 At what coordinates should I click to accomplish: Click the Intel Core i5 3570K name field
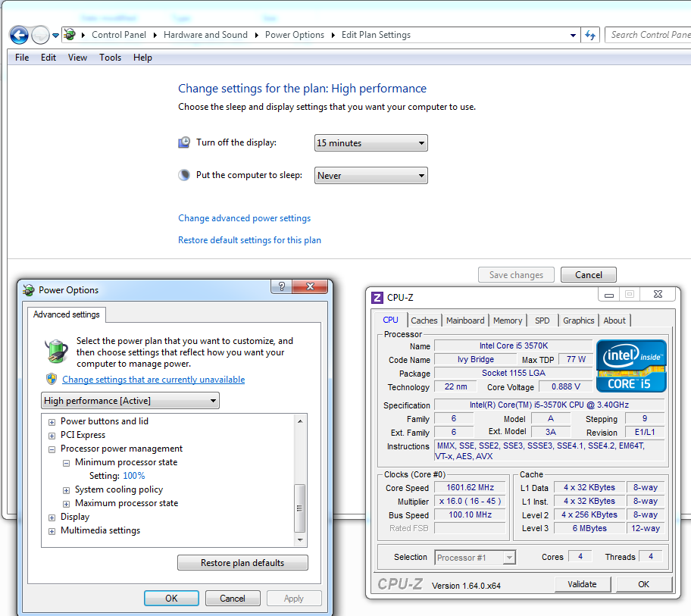tap(514, 346)
